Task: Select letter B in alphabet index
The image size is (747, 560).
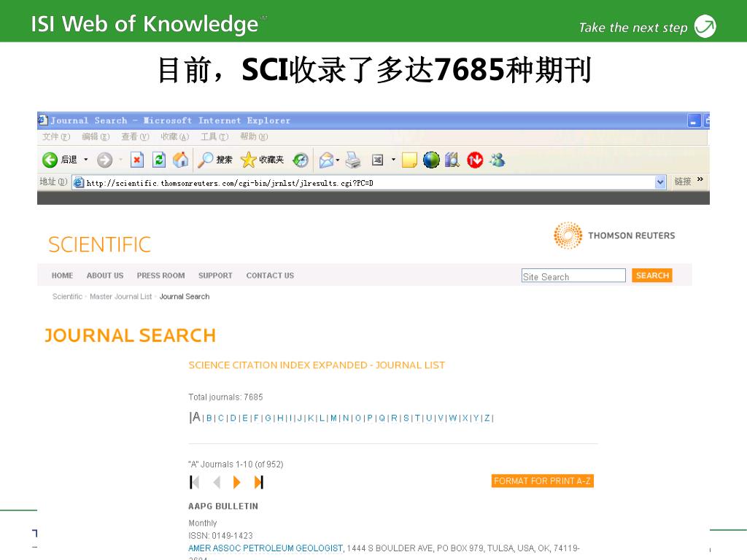Action: pyautogui.click(x=209, y=418)
